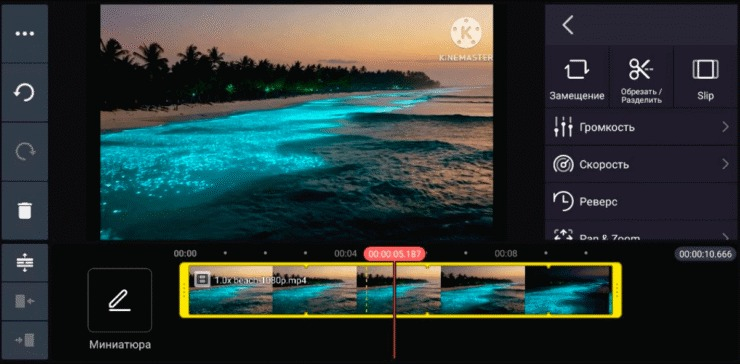Open the Миниатюра thumbnail editor button

[120, 300]
